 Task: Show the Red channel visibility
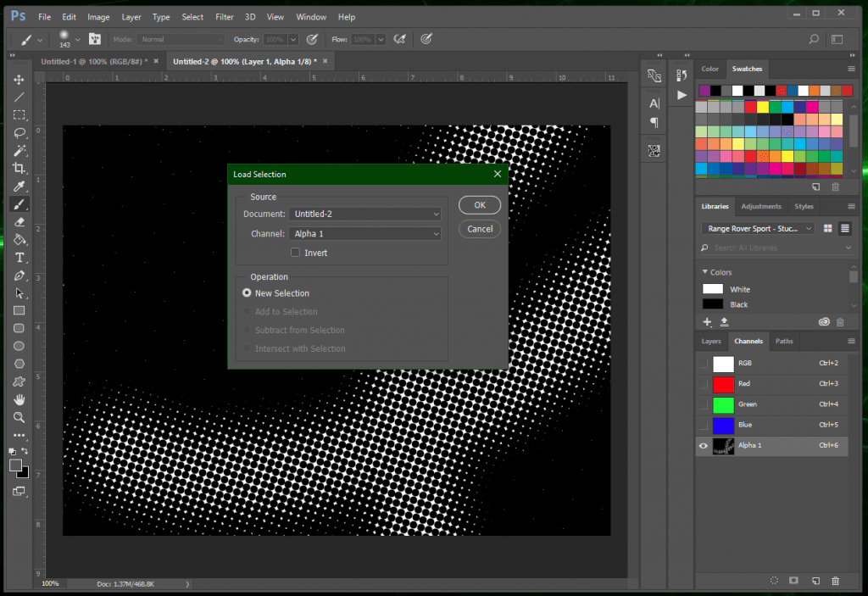click(703, 384)
